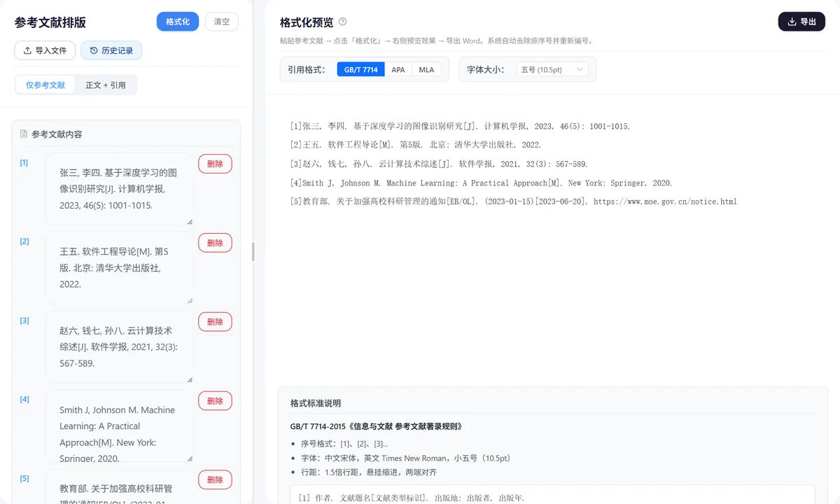
Task: Click into reference [3] text box 赵六, 钱七
Action: click(119, 347)
